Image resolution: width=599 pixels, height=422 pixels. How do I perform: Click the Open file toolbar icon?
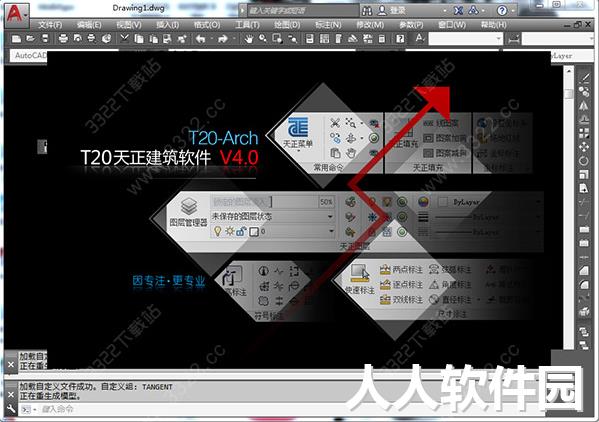pyautogui.click(x=31, y=39)
